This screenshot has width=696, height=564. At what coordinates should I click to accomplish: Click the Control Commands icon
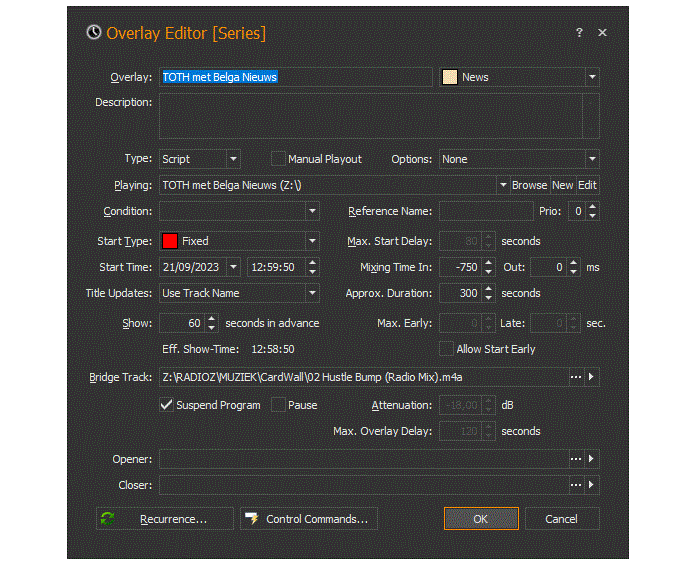(251, 519)
